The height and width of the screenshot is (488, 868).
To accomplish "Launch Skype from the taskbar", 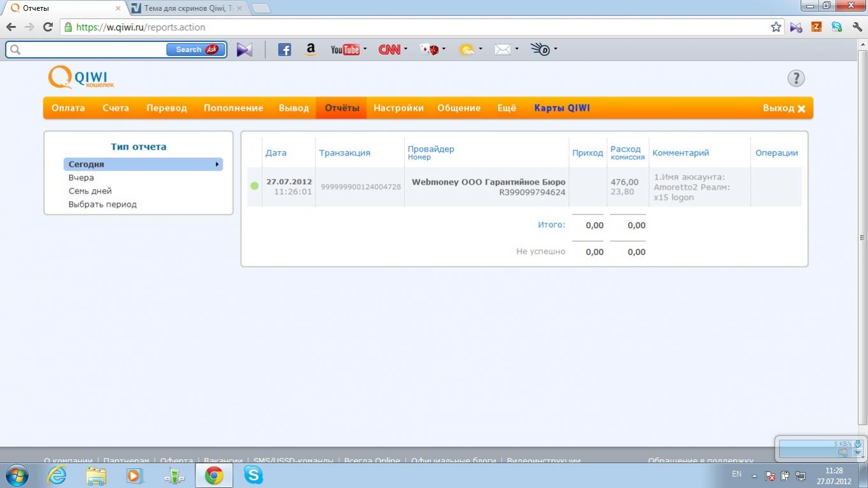I will 253,475.
